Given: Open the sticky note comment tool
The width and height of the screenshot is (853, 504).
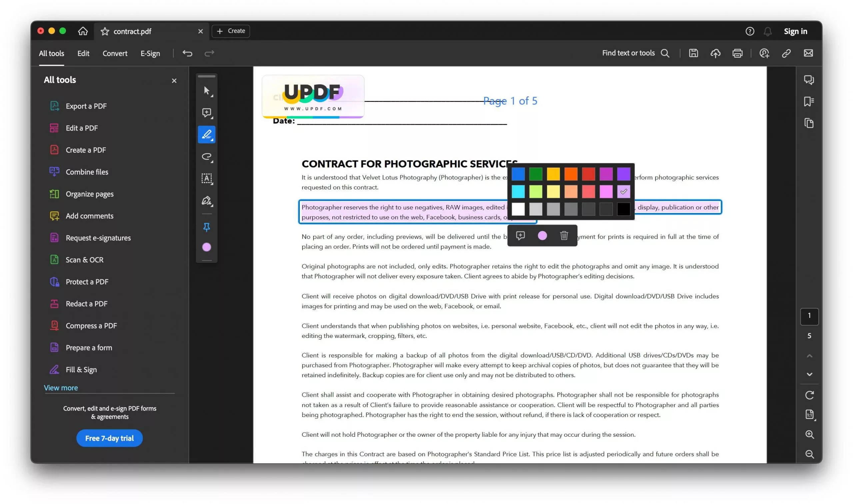Looking at the screenshot, I should [x=207, y=113].
